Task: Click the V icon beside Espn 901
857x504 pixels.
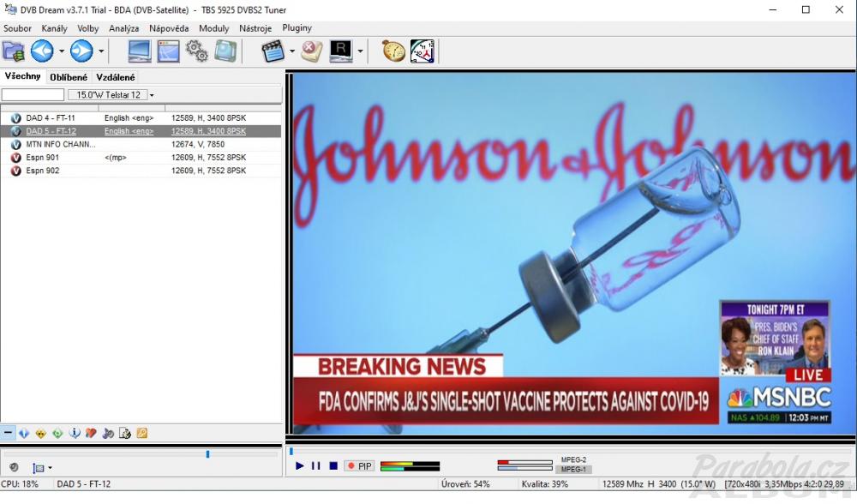Action: coord(15,158)
